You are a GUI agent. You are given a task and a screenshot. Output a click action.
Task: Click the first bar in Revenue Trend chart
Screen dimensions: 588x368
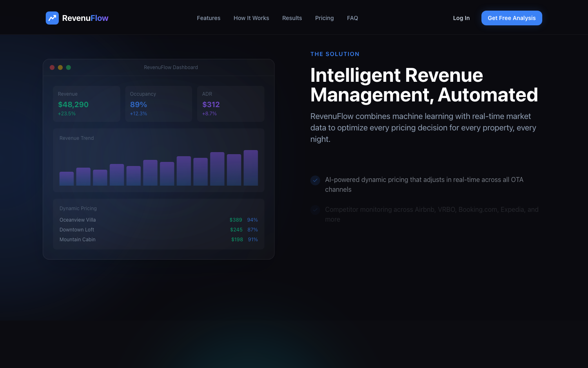(67, 179)
